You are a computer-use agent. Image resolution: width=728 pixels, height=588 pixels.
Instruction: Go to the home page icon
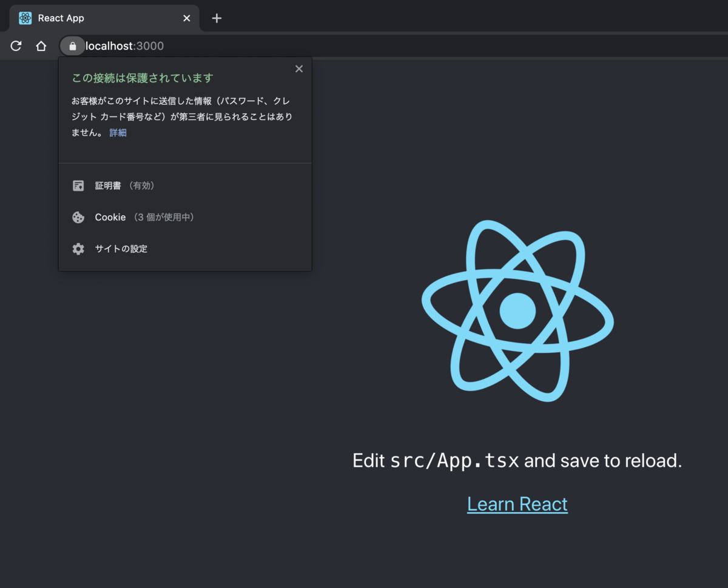click(x=41, y=46)
